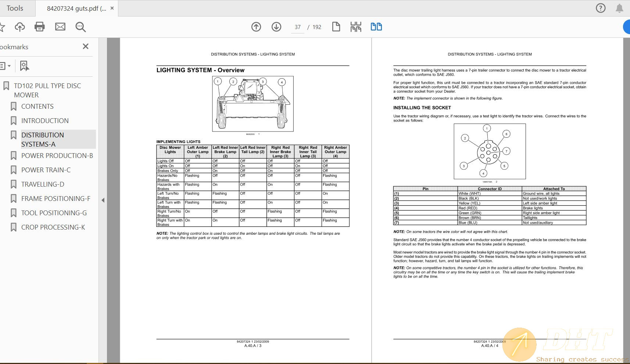Open the POWER TRAIN-C bookmark
630x364 pixels.
point(46,170)
